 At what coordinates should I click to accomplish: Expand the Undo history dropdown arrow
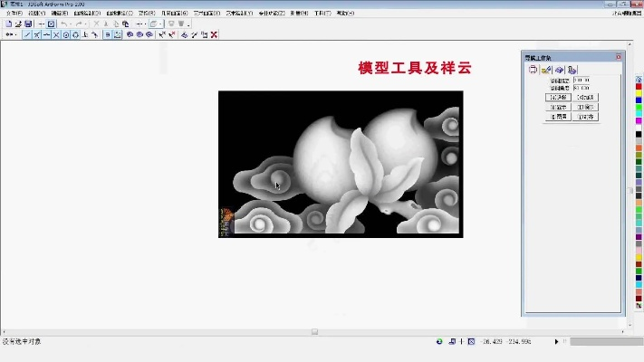point(70,24)
